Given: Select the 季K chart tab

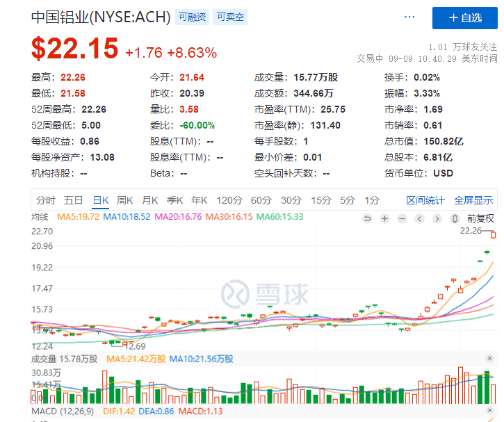Looking at the screenshot, I should click(174, 200).
